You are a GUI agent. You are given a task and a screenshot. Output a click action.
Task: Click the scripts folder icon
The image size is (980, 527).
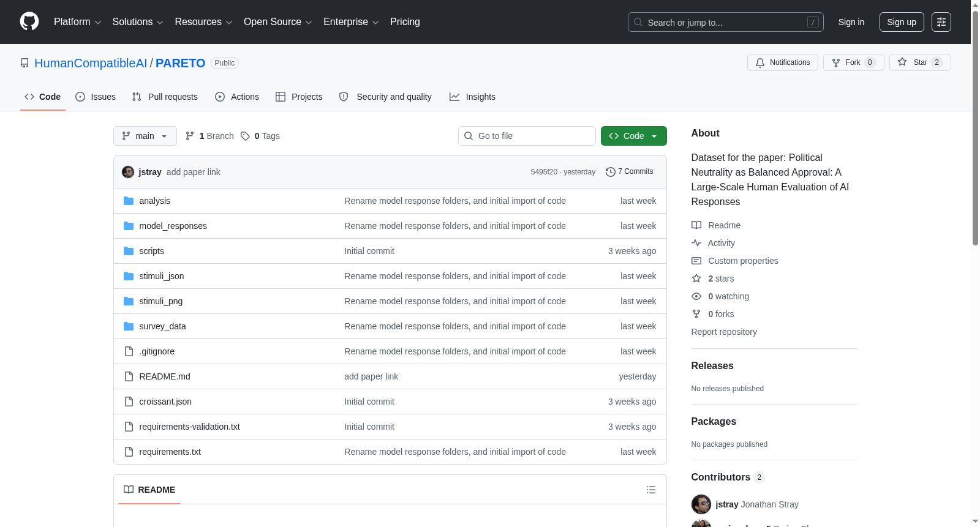coord(129,251)
